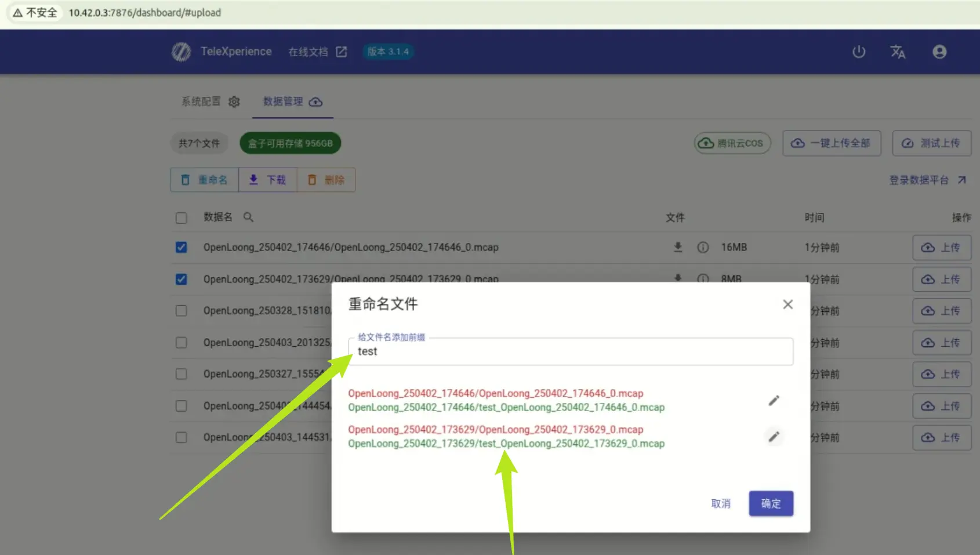Viewport: 980px width, 555px height.
Task: Click the 删除 toolbar button
Action: coord(326,180)
